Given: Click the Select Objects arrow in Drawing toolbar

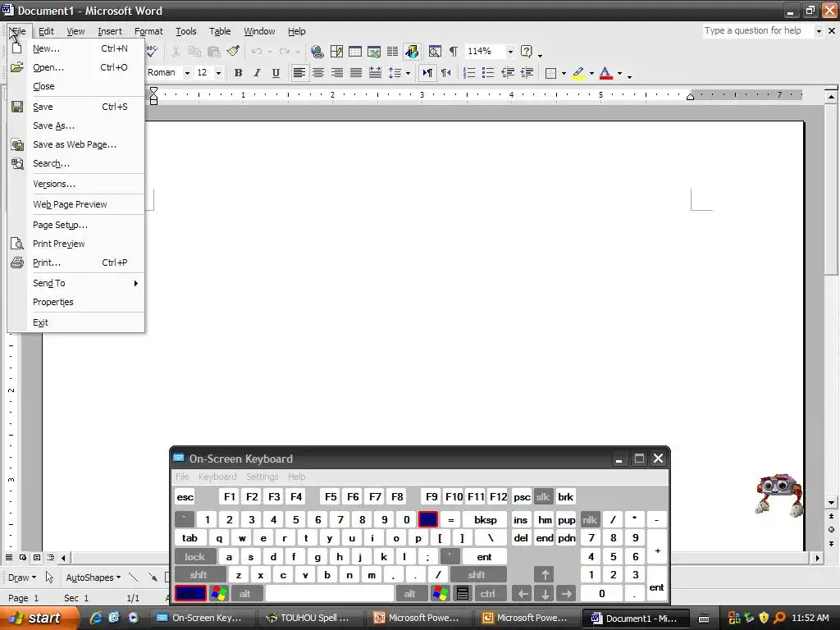Looking at the screenshot, I should (x=49, y=577).
